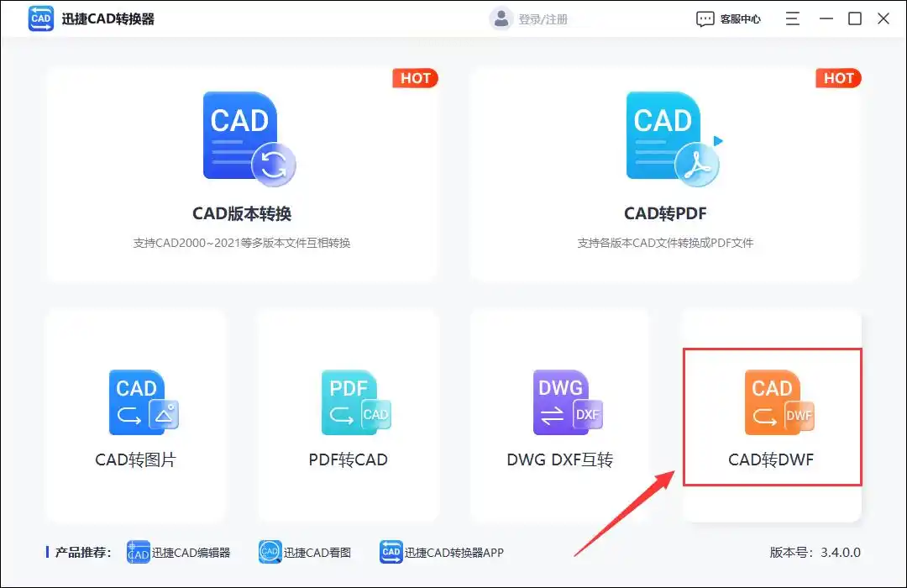The height and width of the screenshot is (588, 907).
Task: Click the 产品推荐 label
Action: tap(82, 553)
